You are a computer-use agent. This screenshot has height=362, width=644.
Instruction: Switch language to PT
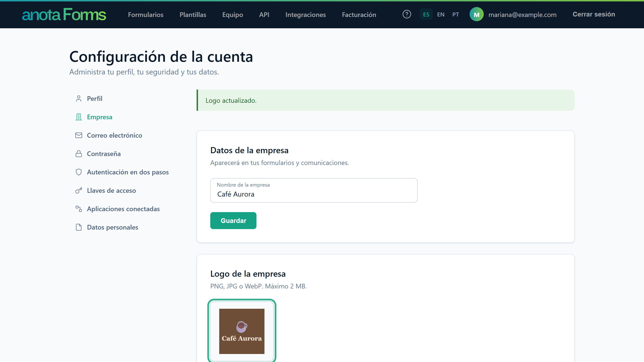(455, 15)
